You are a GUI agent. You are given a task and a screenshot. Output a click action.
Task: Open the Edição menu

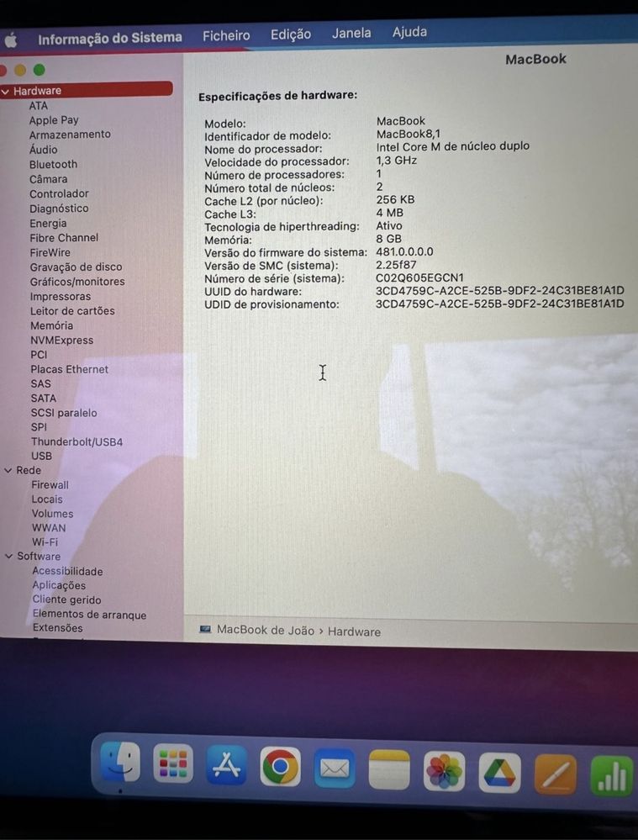pyautogui.click(x=290, y=34)
